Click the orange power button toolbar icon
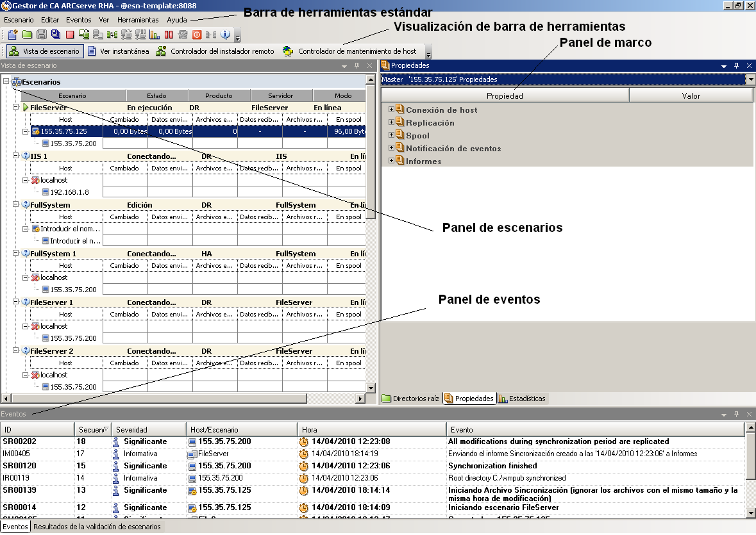The width and height of the screenshot is (756, 535). (197, 35)
